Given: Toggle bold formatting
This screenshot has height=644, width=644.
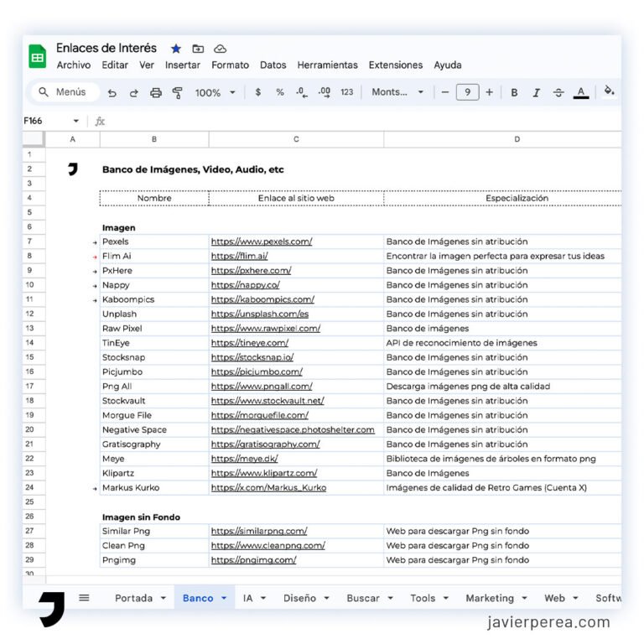Looking at the screenshot, I should click(514, 93).
